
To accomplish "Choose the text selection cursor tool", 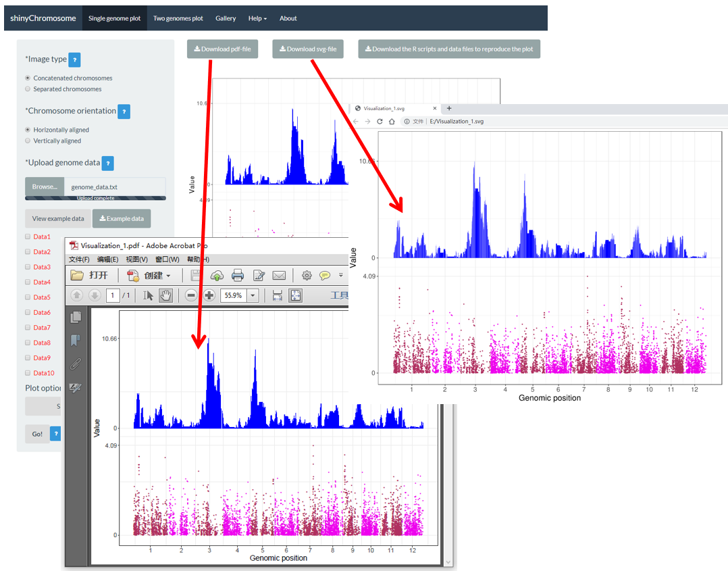I will pyautogui.click(x=148, y=295).
